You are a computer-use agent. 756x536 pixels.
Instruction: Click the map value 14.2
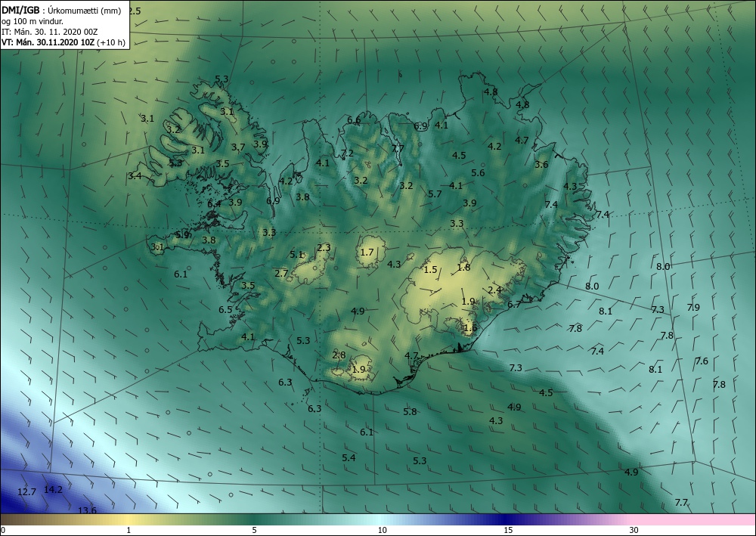point(53,490)
